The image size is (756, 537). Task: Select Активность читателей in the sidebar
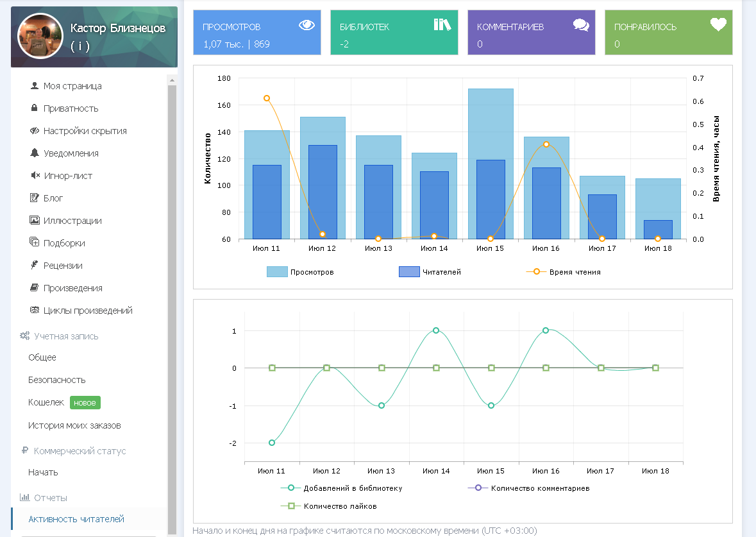point(76,519)
